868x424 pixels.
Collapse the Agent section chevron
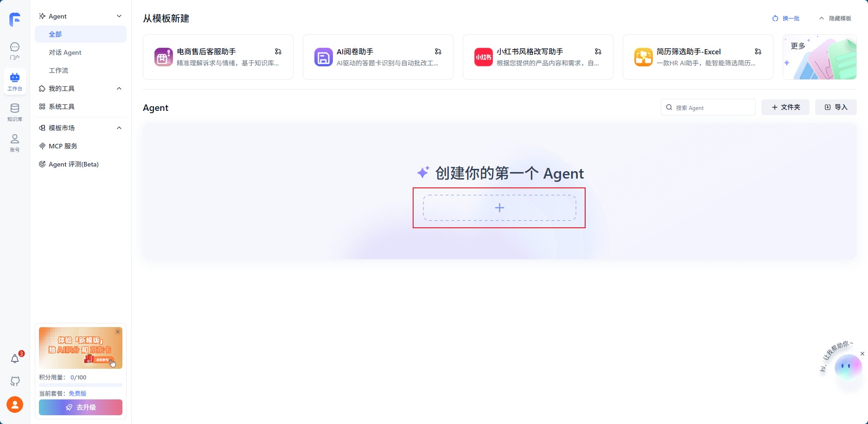click(x=119, y=16)
